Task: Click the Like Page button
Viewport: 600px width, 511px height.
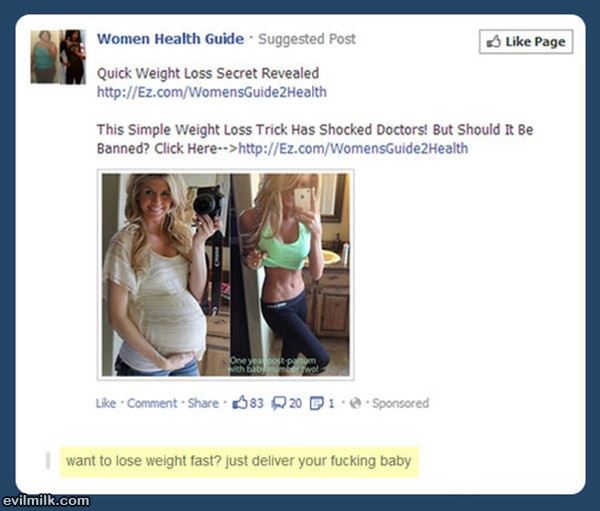Action: pyautogui.click(x=526, y=41)
